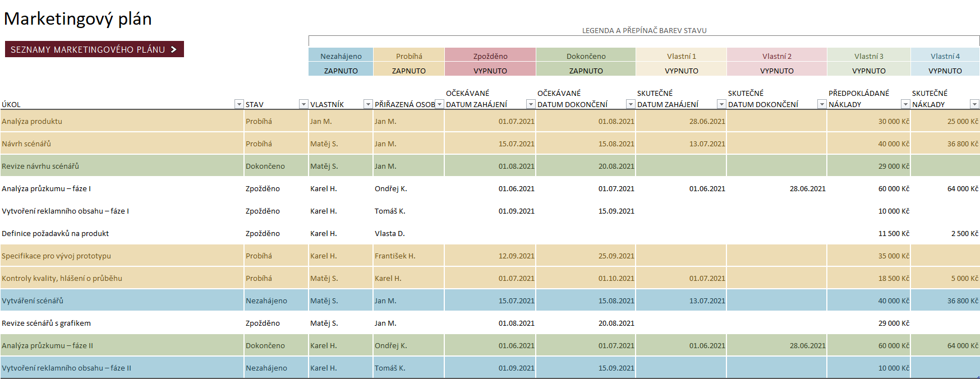Select the task cell Revize návrhu scénářů
Screen dimensions: 980x379
click(122, 166)
